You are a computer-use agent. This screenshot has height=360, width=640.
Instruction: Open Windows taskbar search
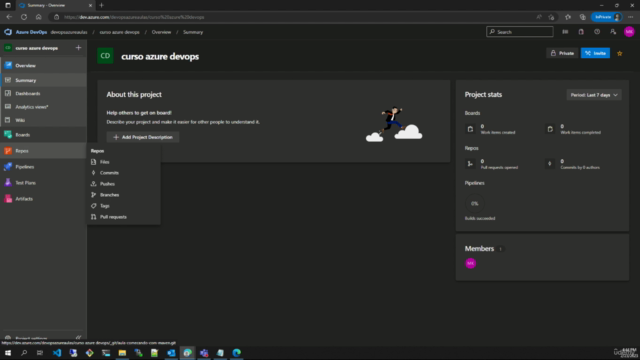tap(24, 353)
